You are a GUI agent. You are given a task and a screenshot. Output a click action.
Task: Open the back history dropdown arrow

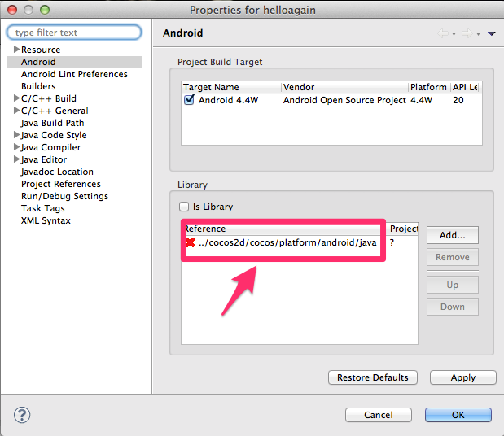pyautogui.click(x=454, y=33)
